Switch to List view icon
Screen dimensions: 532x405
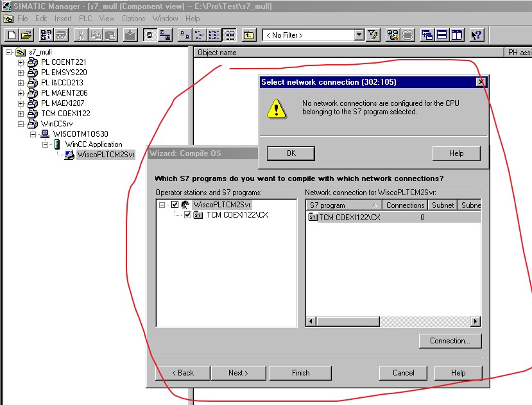214,35
